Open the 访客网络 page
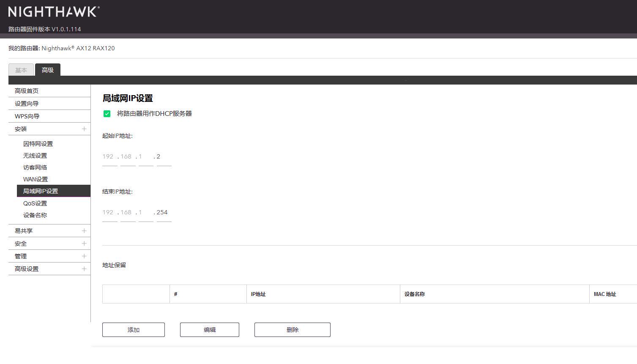The height and width of the screenshot is (364, 637). pos(35,167)
